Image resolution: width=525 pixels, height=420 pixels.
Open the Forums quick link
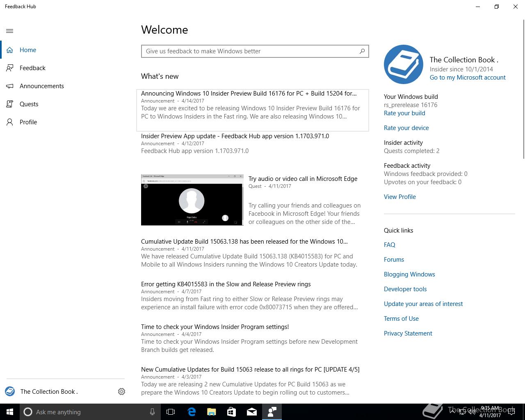pos(394,260)
